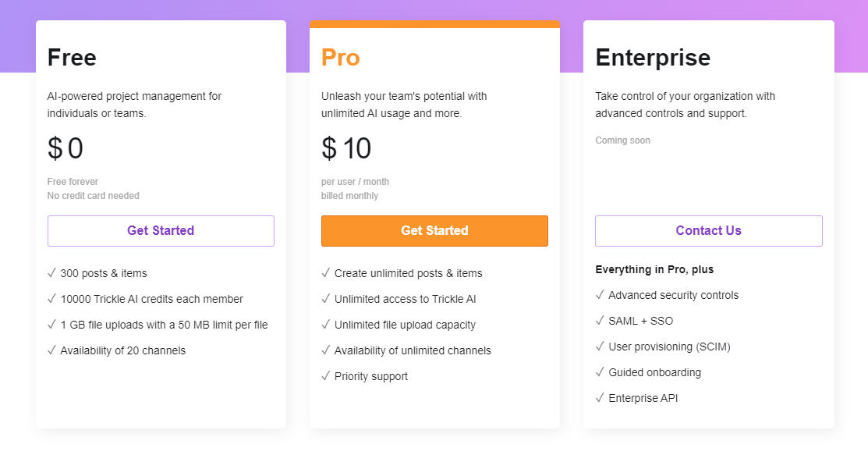The height and width of the screenshot is (455, 868).
Task: Click Contact Us for the Enterprise plan
Action: click(709, 230)
